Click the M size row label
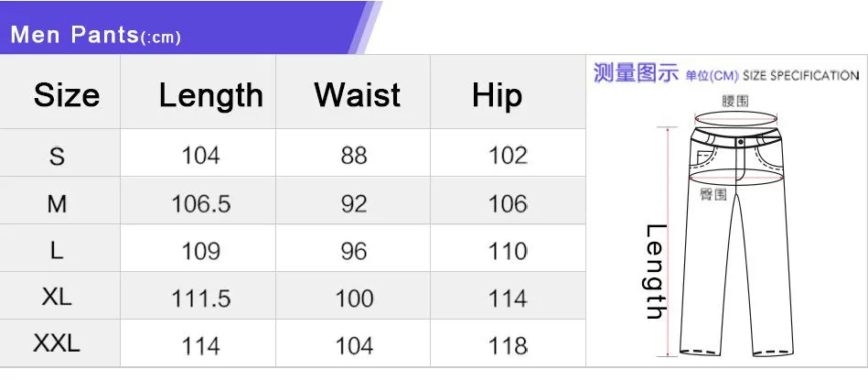The image size is (868, 380). (x=57, y=204)
